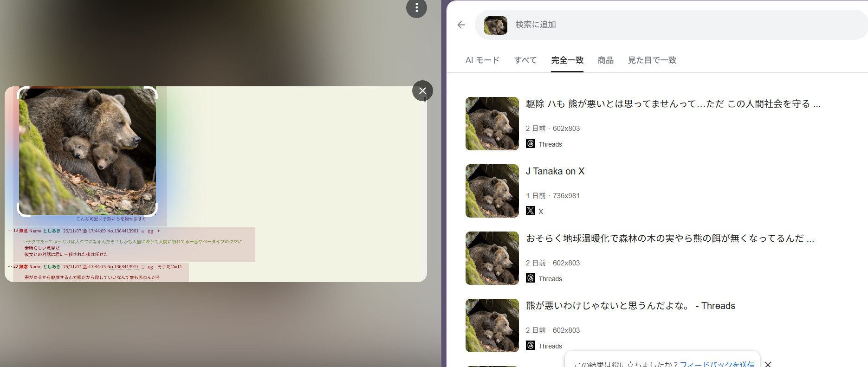The width and height of the screenshot is (868, 367).
Task: Switch to the AI モード tab
Action: point(482,60)
